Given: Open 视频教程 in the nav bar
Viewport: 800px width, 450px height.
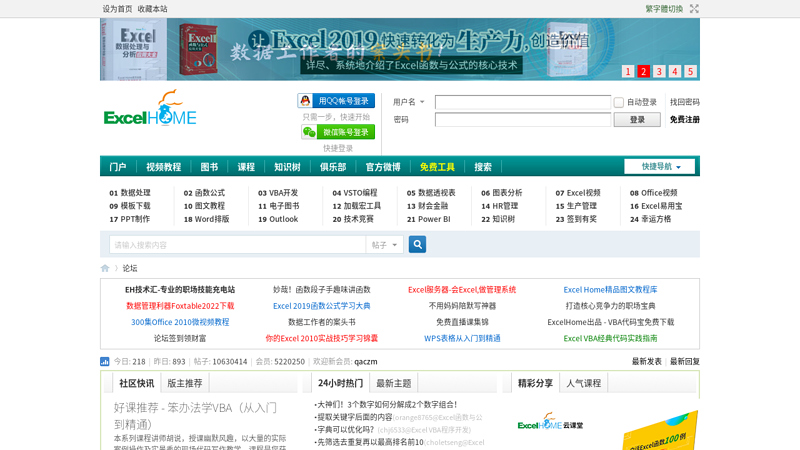Looking at the screenshot, I should 163,167.
